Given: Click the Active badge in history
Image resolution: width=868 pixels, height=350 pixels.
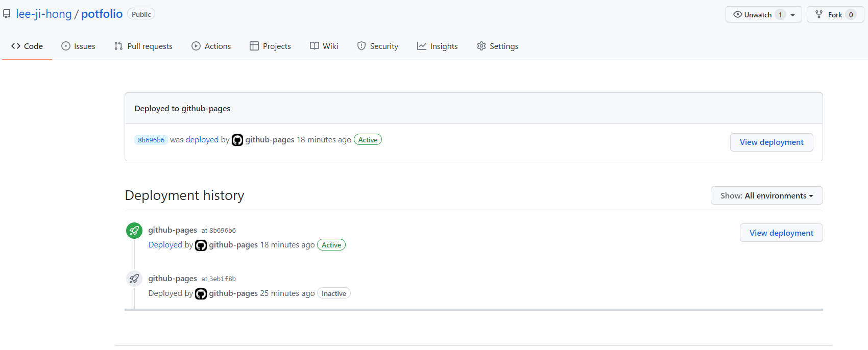Looking at the screenshot, I should coord(331,245).
